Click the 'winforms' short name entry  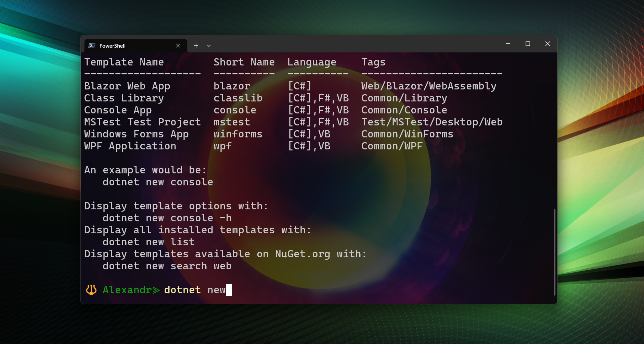coord(238,134)
